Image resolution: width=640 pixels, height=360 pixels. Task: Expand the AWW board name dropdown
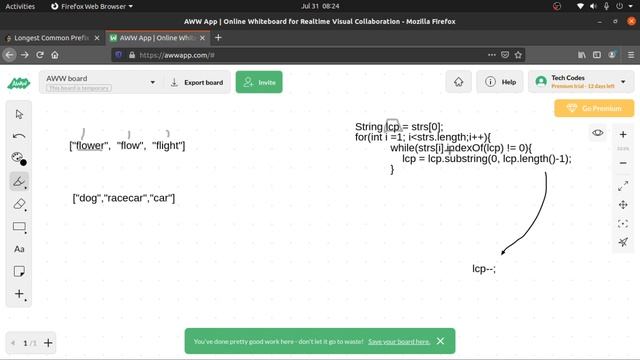[x=152, y=82]
